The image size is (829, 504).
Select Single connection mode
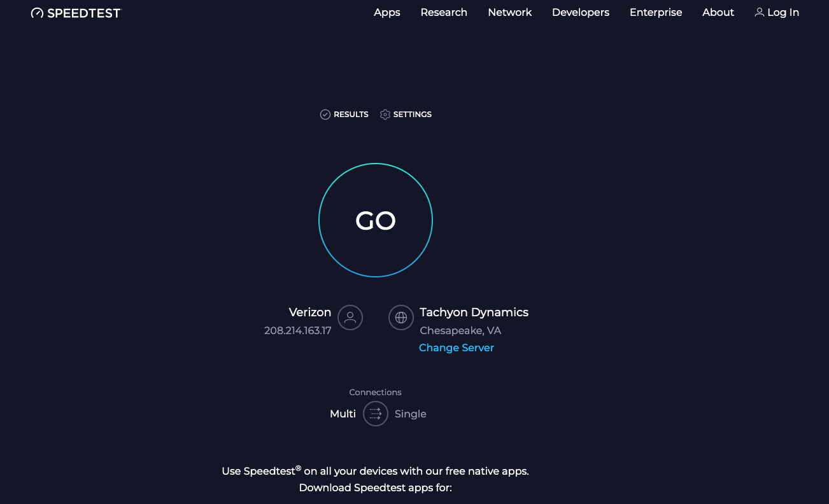[x=410, y=414]
